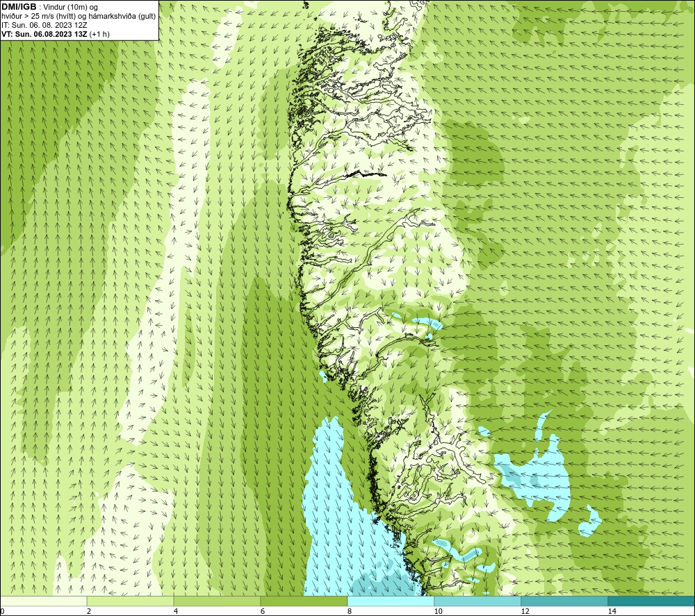Click the colorbar label 2

click(x=89, y=611)
